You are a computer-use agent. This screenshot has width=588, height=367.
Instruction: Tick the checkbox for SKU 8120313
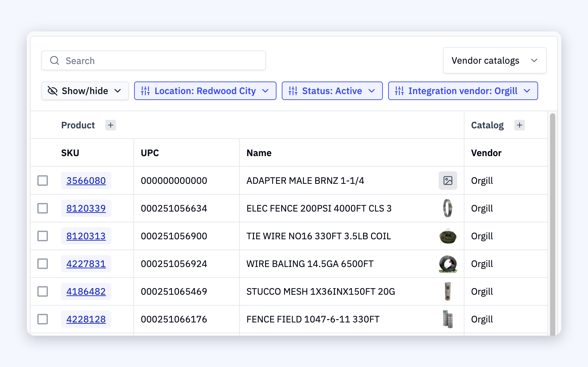coord(43,236)
